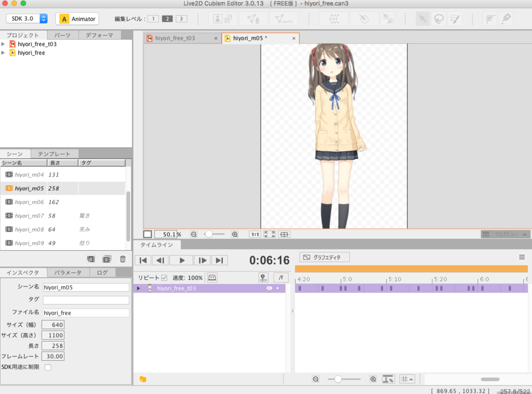Set the canvas to 1:1 view

tap(255, 234)
